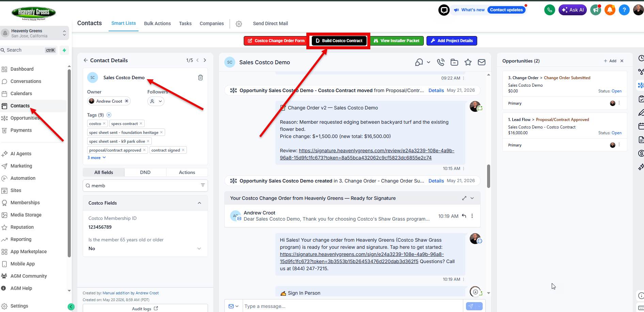Remove the costco tag
644x312 pixels.
(x=104, y=123)
